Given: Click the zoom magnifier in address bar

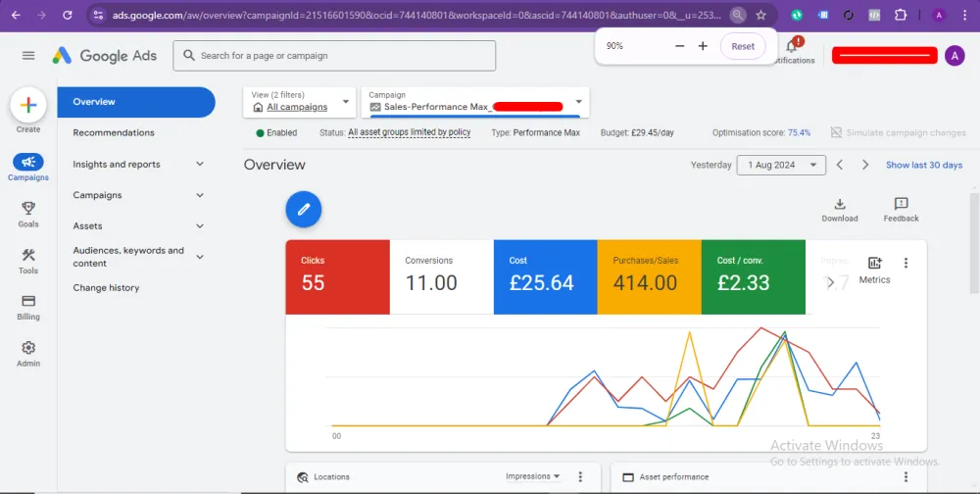Looking at the screenshot, I should point(738,15).
